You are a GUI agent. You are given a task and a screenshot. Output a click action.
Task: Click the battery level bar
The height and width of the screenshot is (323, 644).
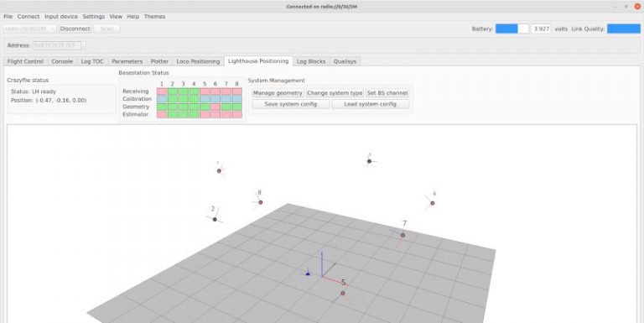(512, 29)
